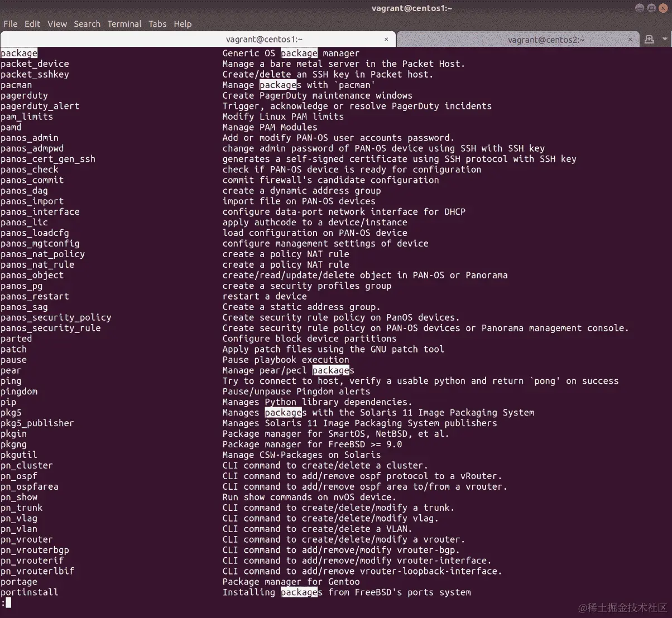The height and width of the screenshot is (618, 672).
Task: Click the 'pn_vrouterbgp' module name
Action: [x=35, y=551]
